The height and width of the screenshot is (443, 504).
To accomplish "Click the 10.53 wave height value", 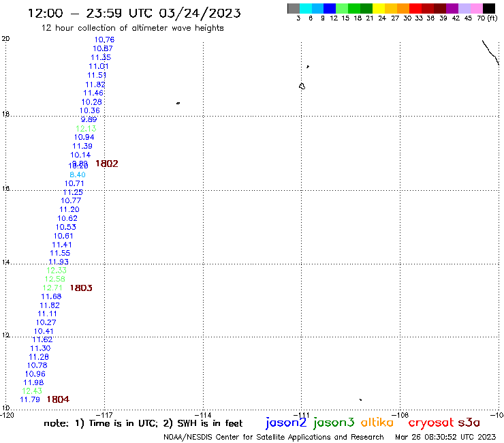I will [65, 227].
